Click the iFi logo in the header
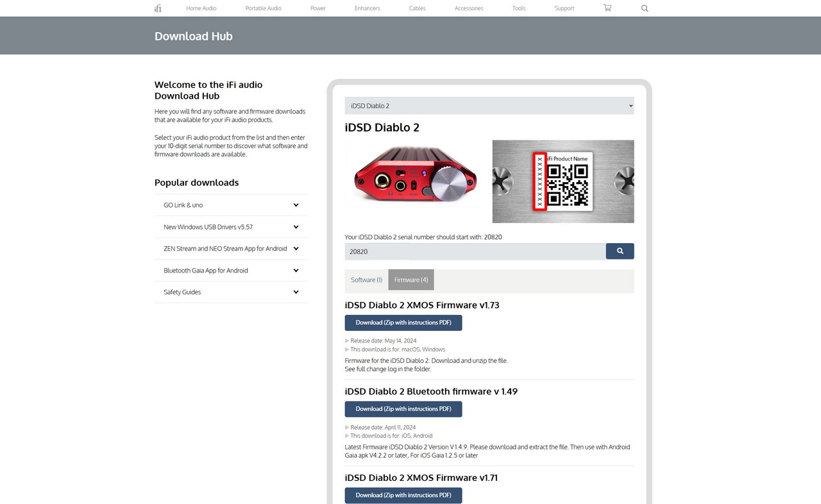The height and width of the screenshot is (504, 821). click(x=158, y=8)
